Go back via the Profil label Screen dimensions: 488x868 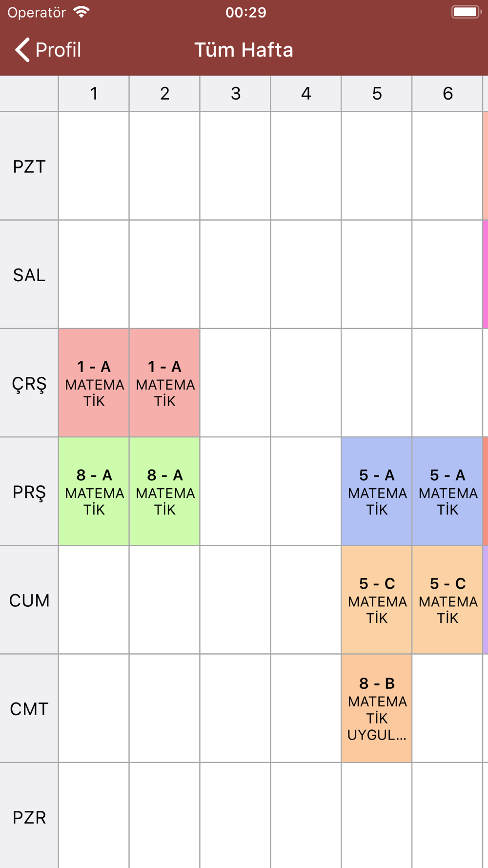tap(58, 50)
